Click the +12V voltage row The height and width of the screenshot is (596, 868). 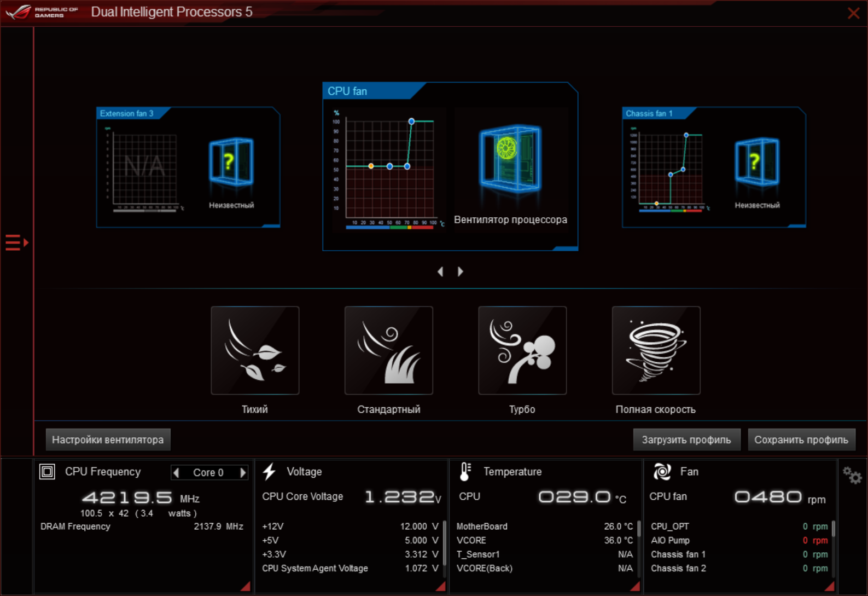pos(350,526)
